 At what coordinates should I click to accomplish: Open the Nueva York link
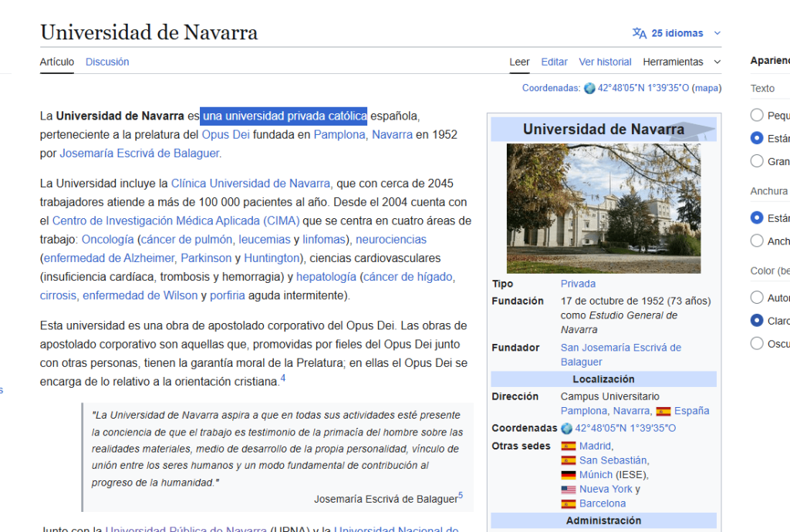[x=606, y=490]
